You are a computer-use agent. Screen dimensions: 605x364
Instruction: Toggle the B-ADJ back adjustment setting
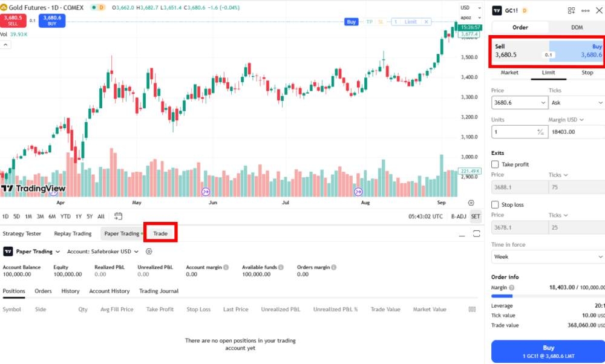coord(459,216)
